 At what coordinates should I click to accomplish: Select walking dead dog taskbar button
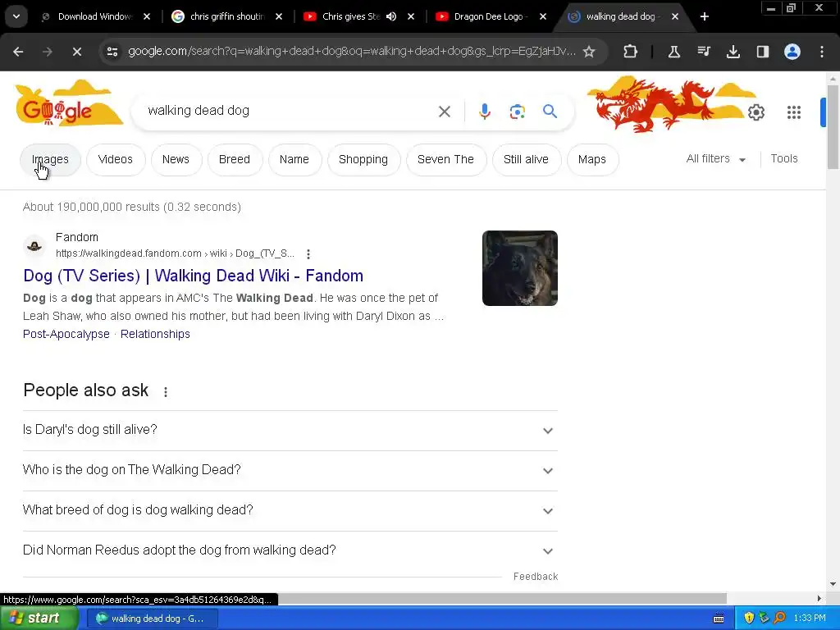152,619
